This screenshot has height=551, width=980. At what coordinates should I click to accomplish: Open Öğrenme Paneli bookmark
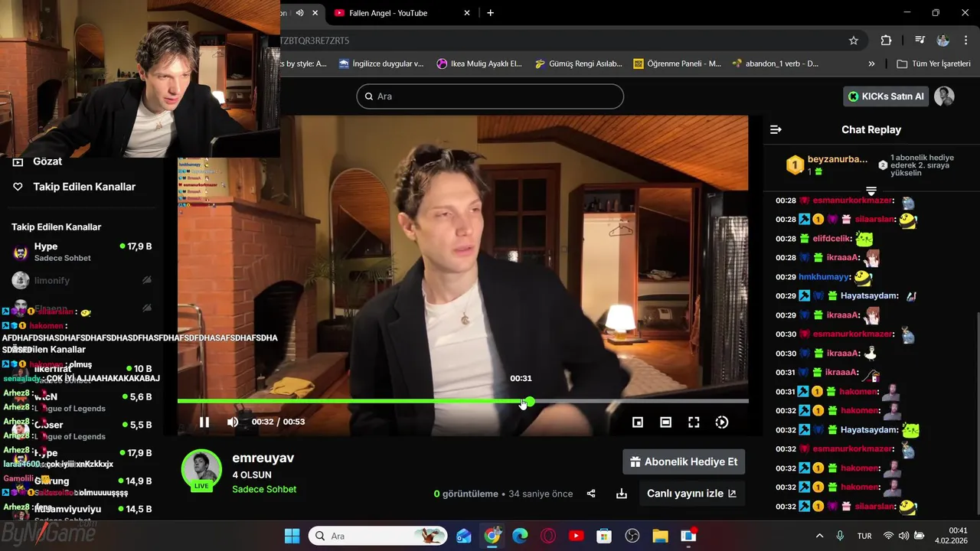[x=677, y=64]
